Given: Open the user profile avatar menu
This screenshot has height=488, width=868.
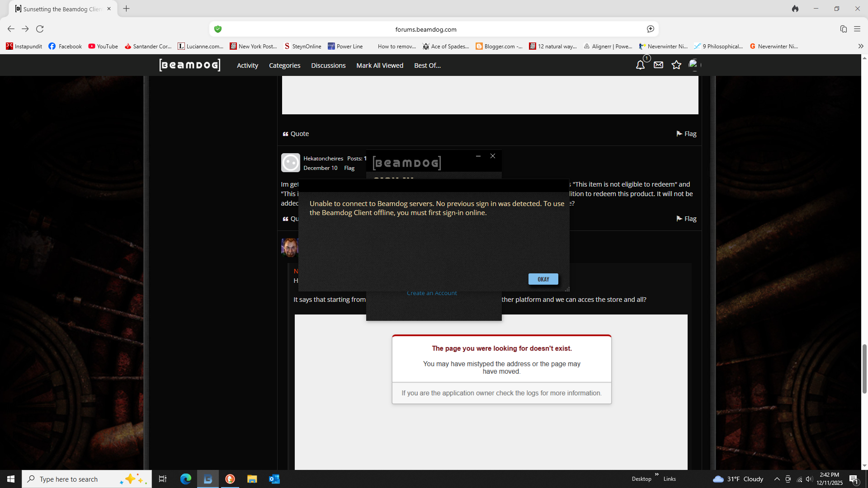Looking at the screenshot, I should tap(694, 65).
